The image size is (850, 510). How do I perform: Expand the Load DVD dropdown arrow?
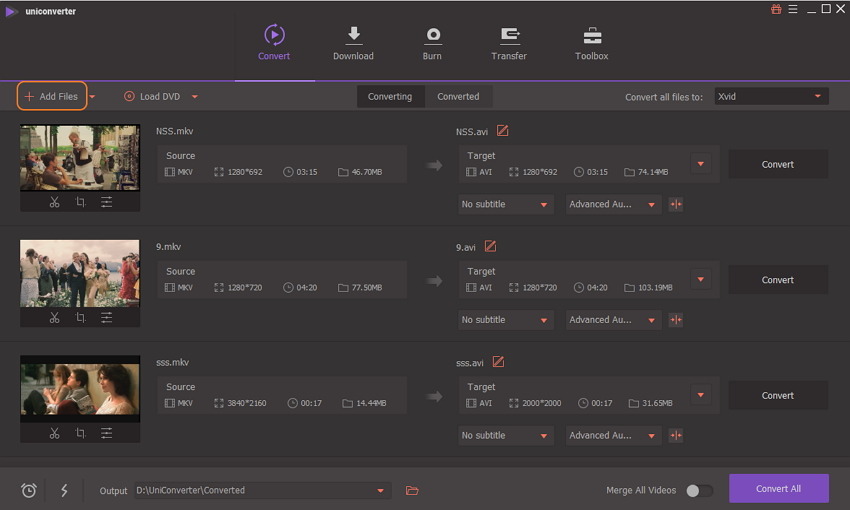pyautogui.click(x=195, y=97)
